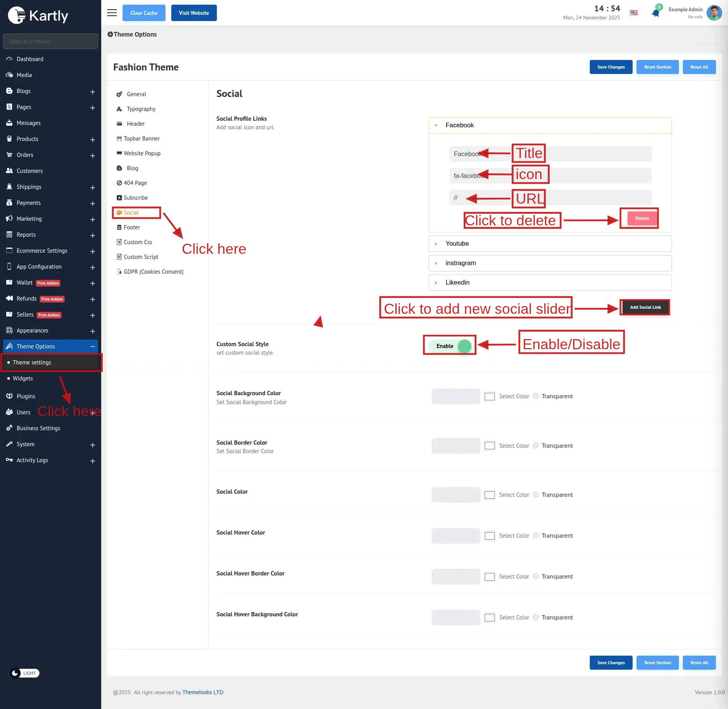Click the Add Social Link button
The height and width of the screenshot is (709, 728).
(645, 308)
